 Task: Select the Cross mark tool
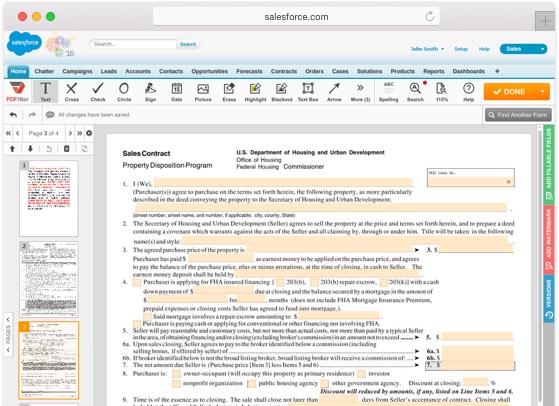point(72,92)
